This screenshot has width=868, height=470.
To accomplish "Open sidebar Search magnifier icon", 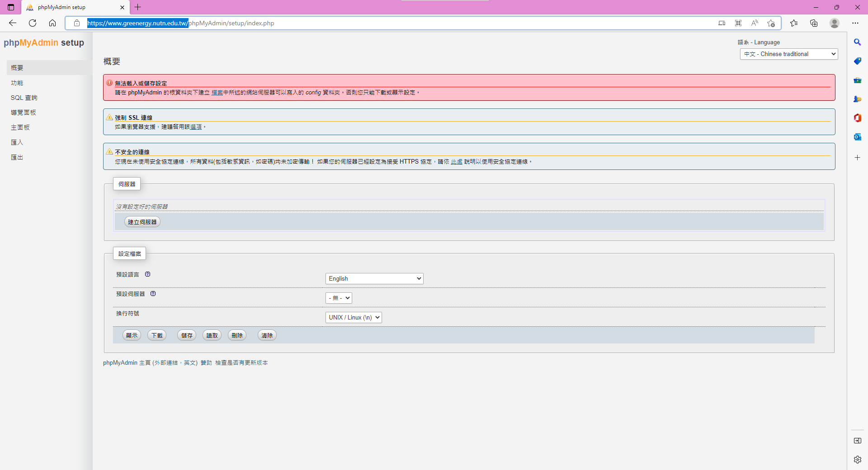I will coord(858,42).
